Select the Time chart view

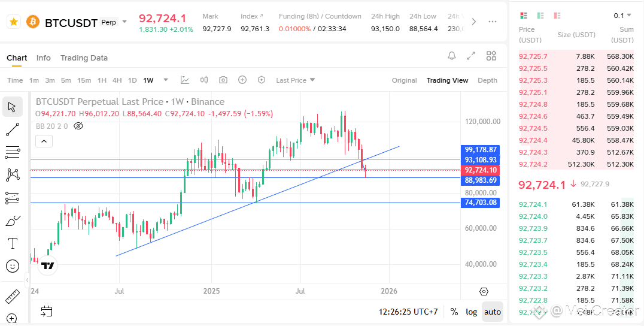(x=15, y=80)
